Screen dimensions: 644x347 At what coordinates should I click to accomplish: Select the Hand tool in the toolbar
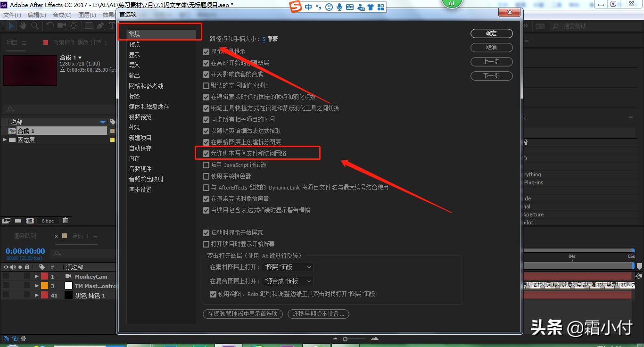point(23,25)
